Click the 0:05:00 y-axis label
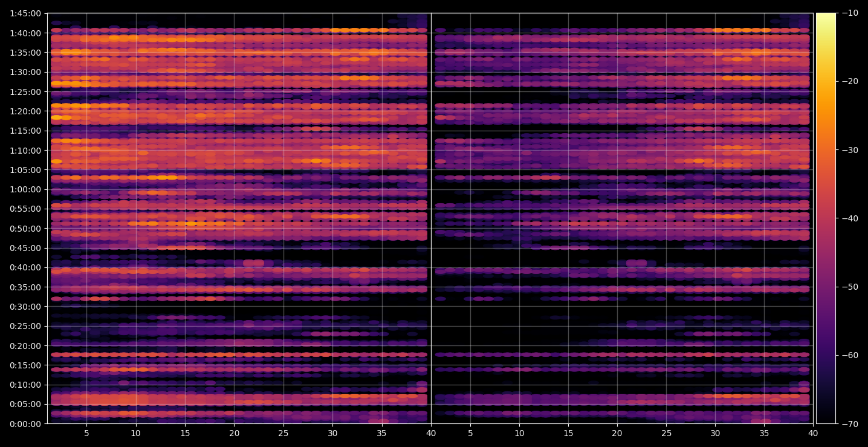 (x=25, y=405)
